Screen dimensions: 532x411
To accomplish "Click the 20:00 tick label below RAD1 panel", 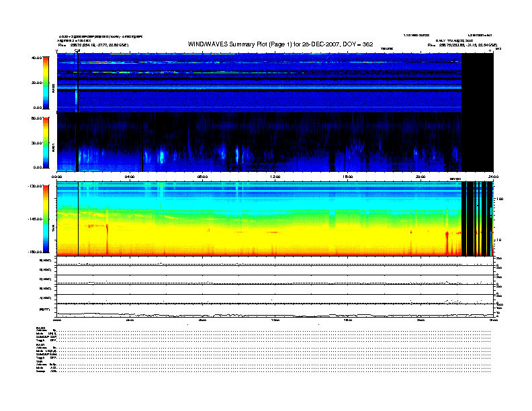I will (x=420, y=177).
